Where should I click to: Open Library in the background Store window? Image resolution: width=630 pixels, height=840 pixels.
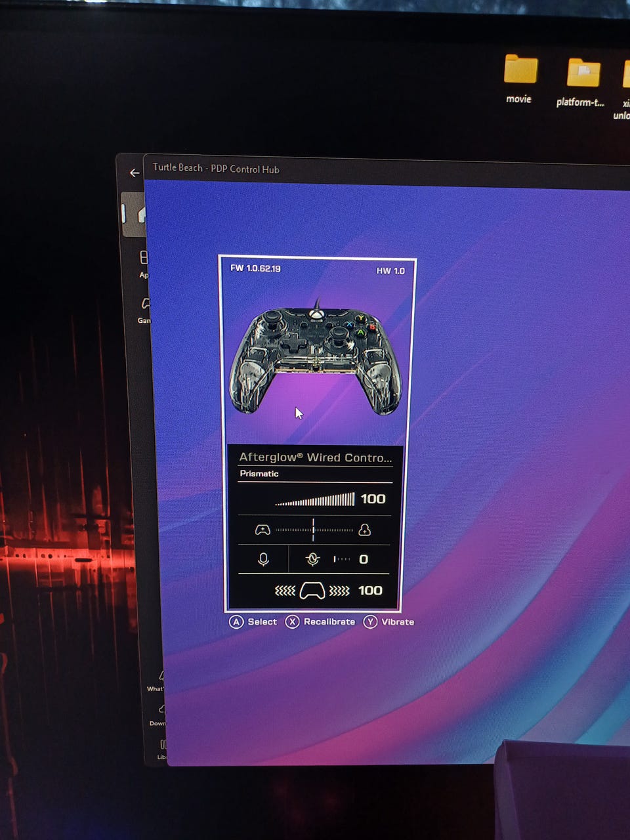(x=162, y=750)
